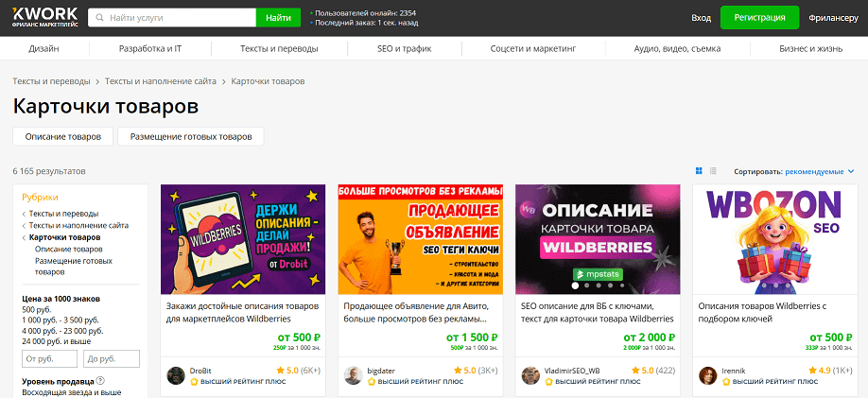Open the Соцсети и маркетинг category menu
This screenshot has width=868, height=398.
pos(533,49)
